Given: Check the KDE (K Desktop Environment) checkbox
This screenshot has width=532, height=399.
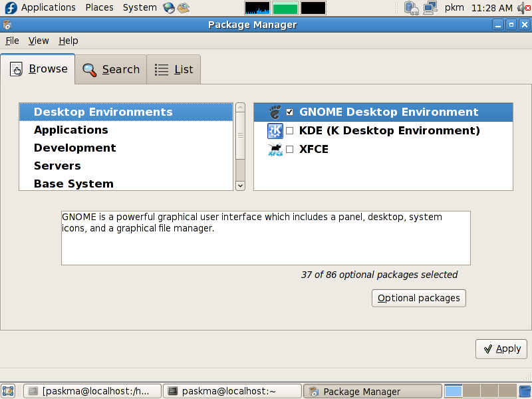Looking at the screenshot, I should pos(289,130).
